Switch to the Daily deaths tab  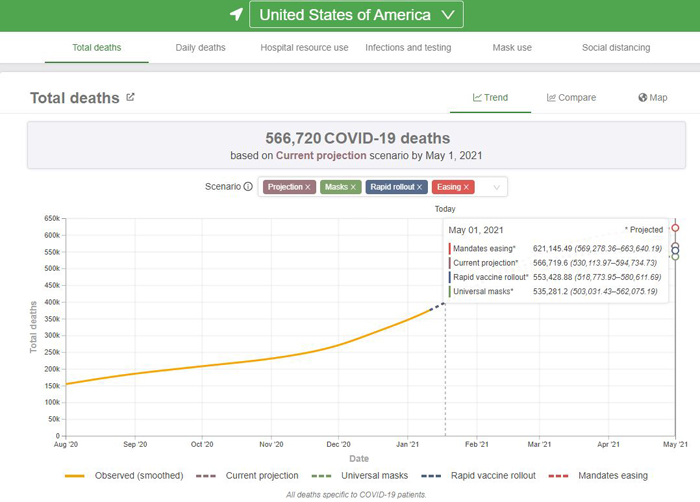coord(200,47)
